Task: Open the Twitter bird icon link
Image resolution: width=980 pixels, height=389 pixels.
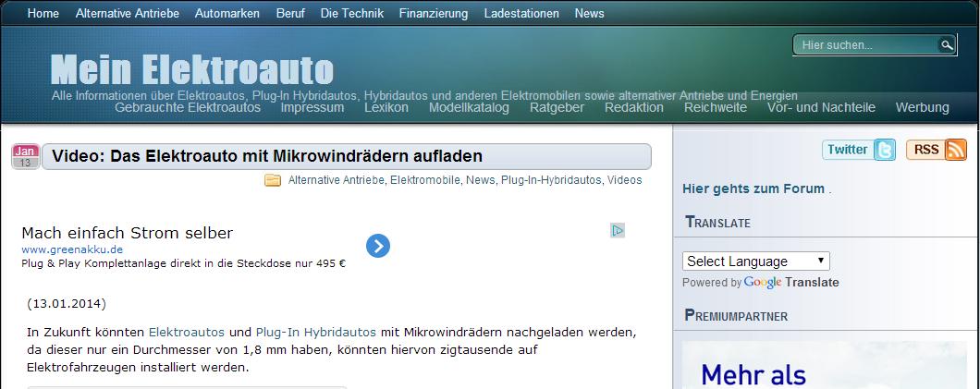Action: [x=885, y=150]
